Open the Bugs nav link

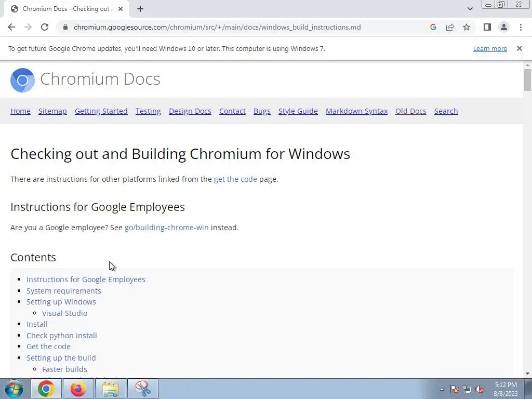pos(262,111)
